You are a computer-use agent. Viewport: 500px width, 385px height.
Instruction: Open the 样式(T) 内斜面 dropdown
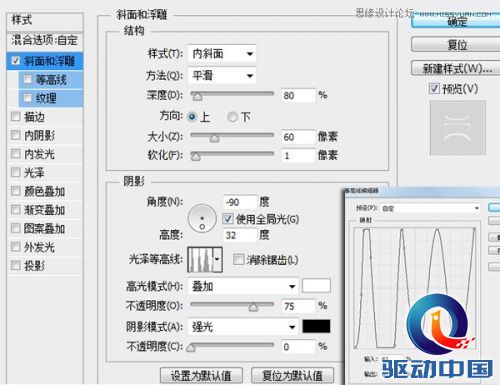point(222,53)
